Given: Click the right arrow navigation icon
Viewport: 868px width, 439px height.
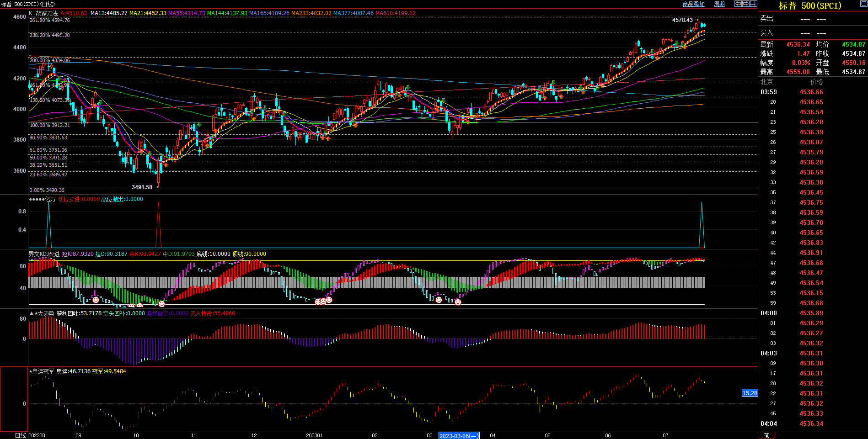Looking at the screenshot, I should (745, 4).
